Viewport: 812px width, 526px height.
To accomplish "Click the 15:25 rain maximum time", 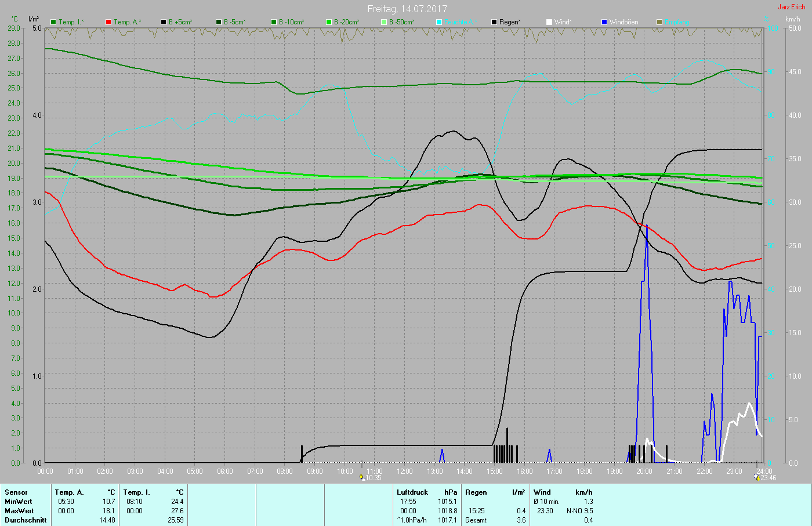I will pos(477,511).
